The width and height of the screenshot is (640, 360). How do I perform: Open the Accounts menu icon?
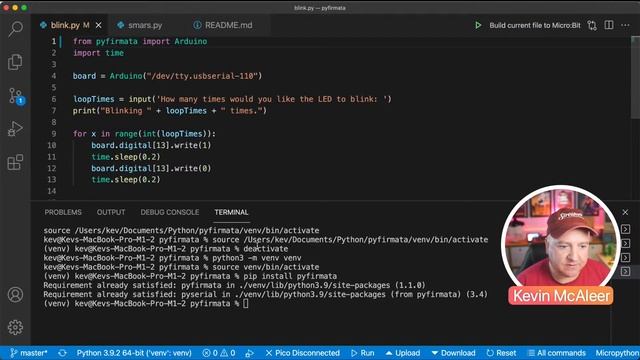(x=16, y=294)
